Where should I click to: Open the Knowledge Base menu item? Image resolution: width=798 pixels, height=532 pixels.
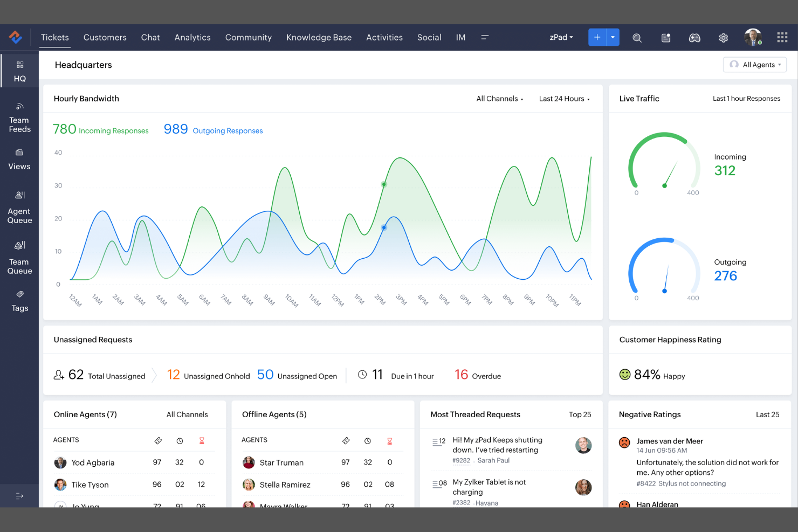pos(319,37)
